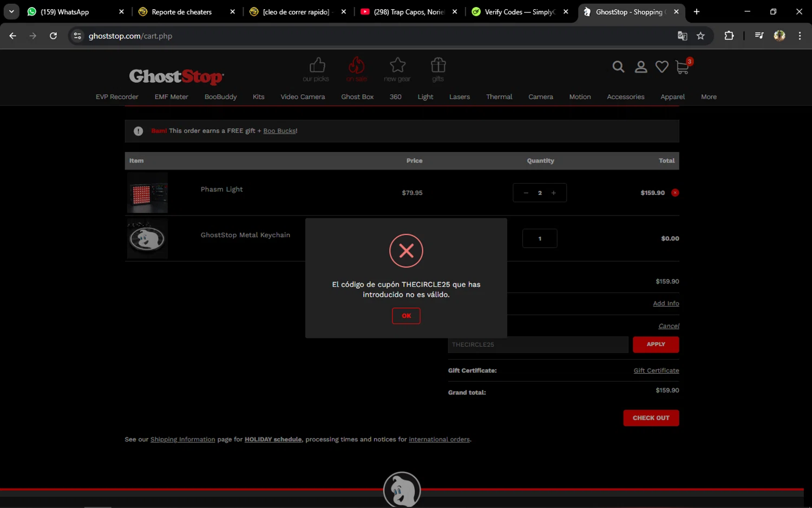Open Ghost Box menu category
The image size is (812, 508).
[357, 97]
